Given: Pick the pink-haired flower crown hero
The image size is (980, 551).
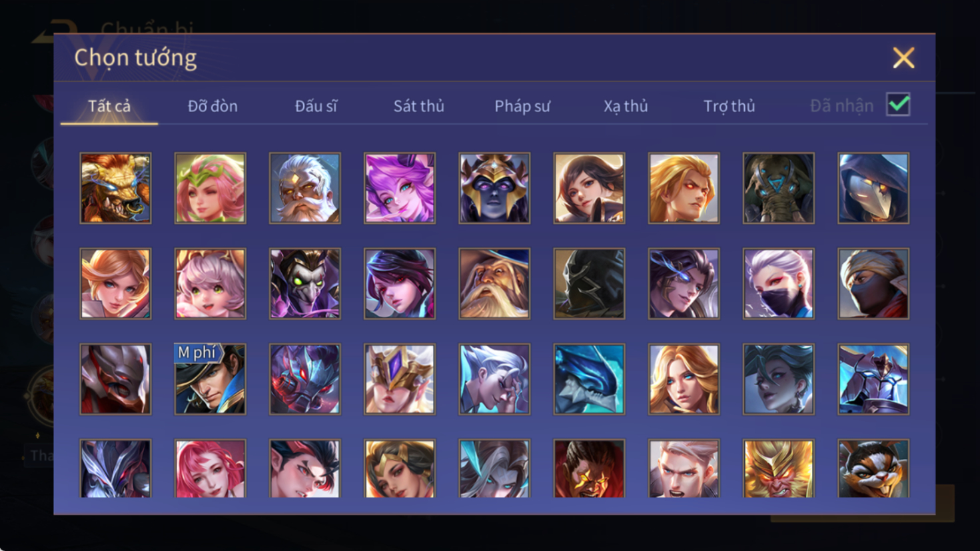Looking at the screenshot, I should pos(210,188).
